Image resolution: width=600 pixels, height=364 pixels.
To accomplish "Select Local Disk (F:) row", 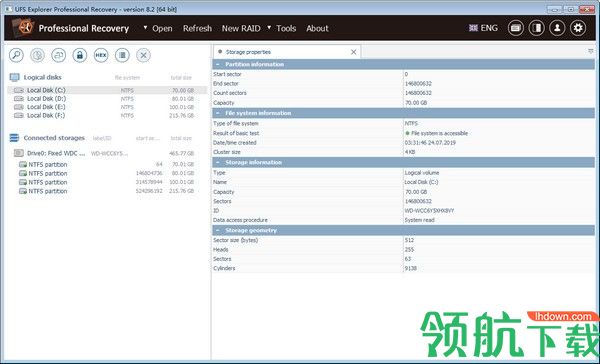I will (107, 116).
